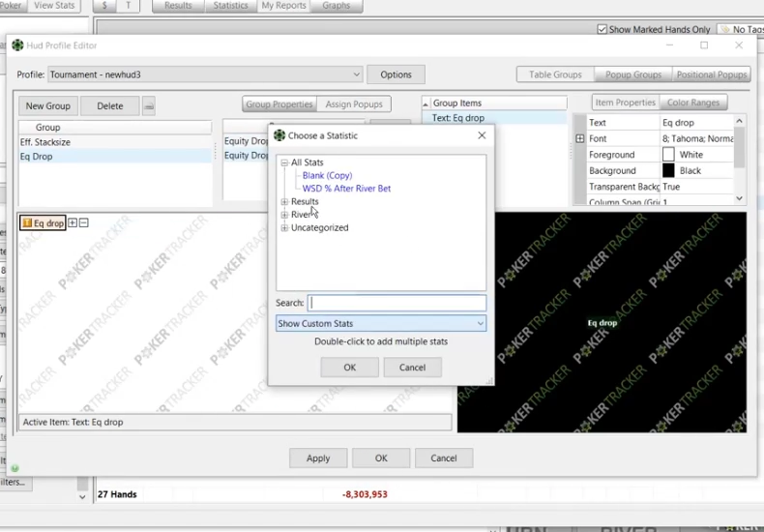Open Results tab in main window
This screenshot has height=532, width=764.
pos(178,6)
